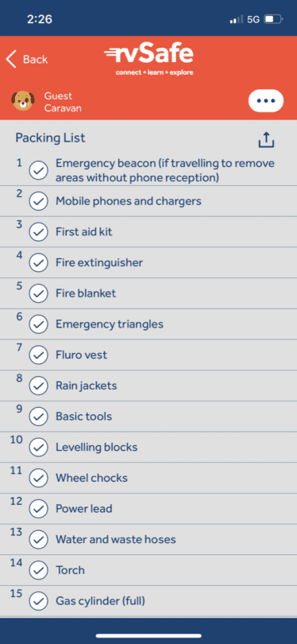This screenshot has height=644, width=297.
Task: Tap the signal strength bars icon
Action: 237,19
